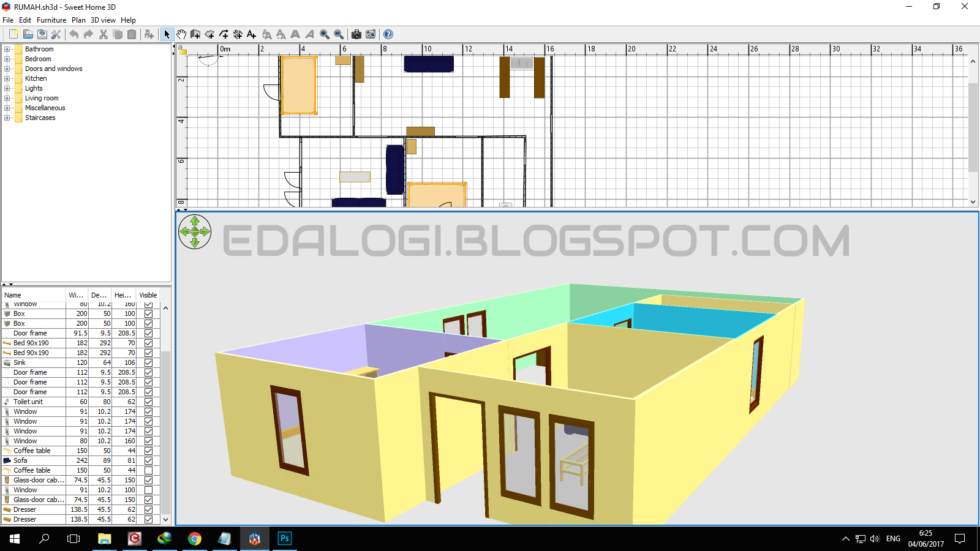Expand the Miscellaneous catalog category
Viewport: 980px width, 551px height.
(7, 108)
